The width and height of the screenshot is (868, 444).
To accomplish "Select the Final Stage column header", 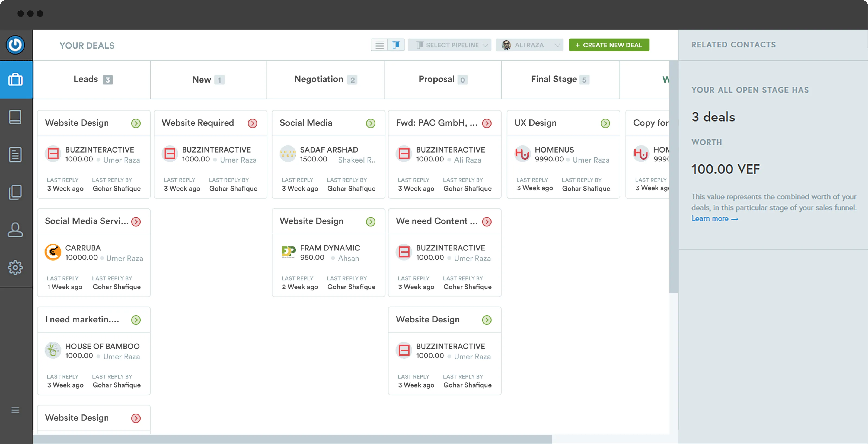I will 560,80.
